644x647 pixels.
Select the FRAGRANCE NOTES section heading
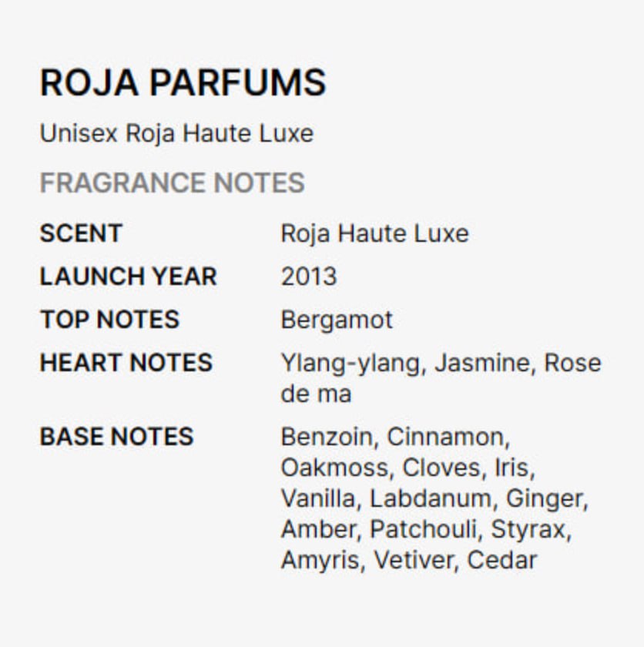coord(172,183)
